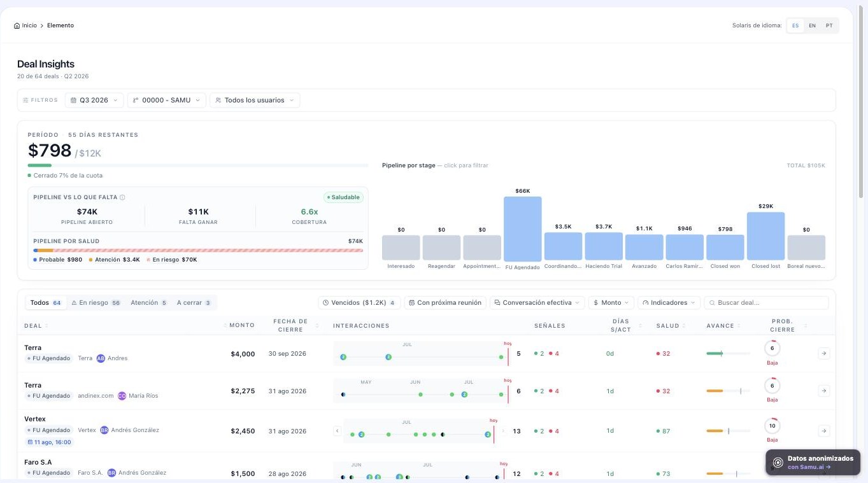Sort by the SALUD column header
The width and height of the screenshot is (868, 483).
(x=671, y=326)
